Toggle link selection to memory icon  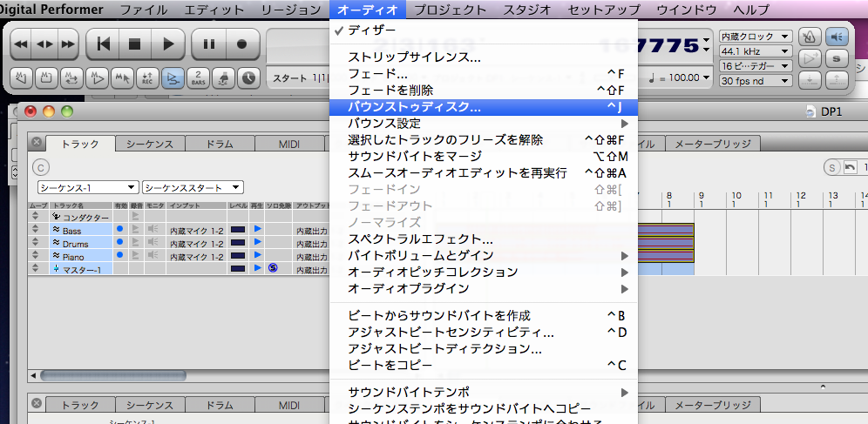tap(123, 78)
